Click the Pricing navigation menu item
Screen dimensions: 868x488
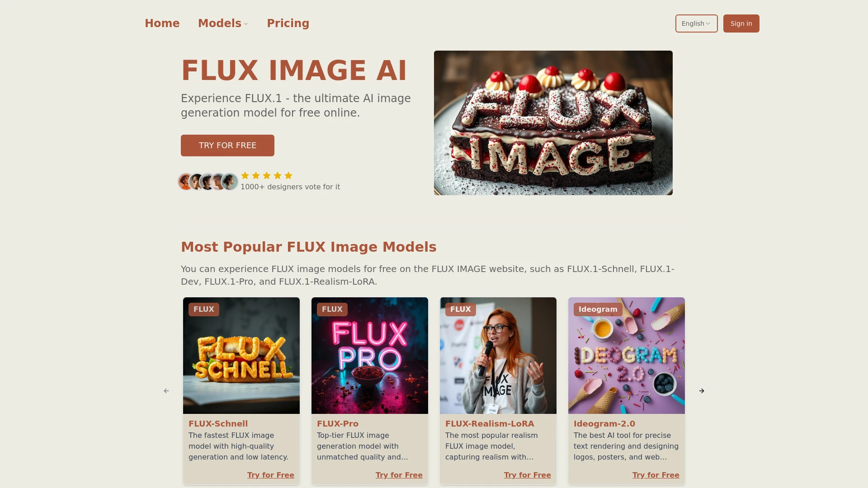coord(288,23)
